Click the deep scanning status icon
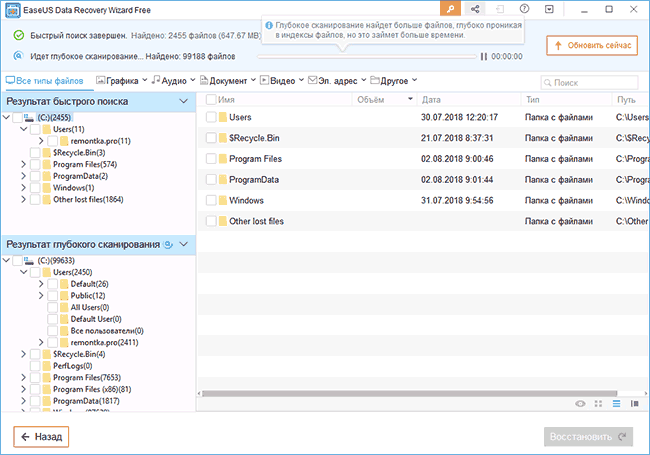 pyautogui.click(x=18, y=56)
